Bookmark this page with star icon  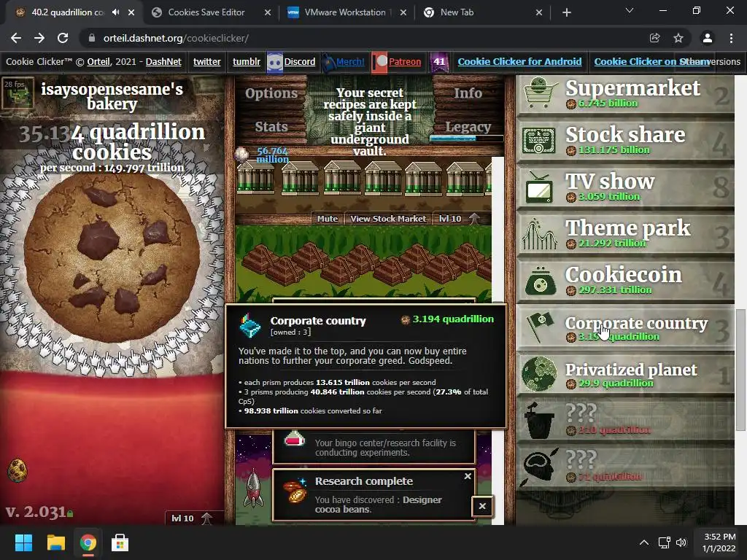tap(678, 38)
